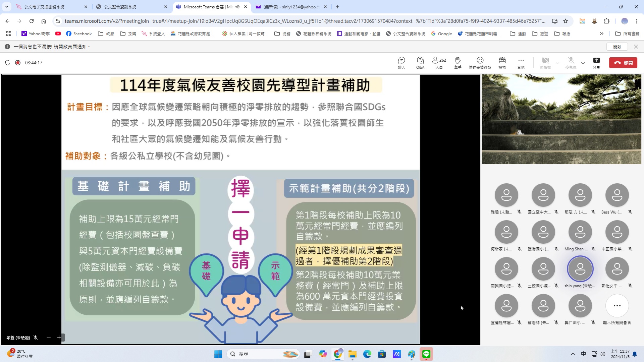Toggle the recording indicator icon

[18, 63]
